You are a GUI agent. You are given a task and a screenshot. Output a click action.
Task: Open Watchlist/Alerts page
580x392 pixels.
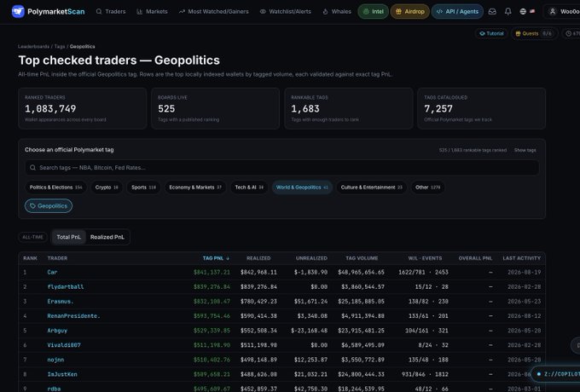point(285,11)
